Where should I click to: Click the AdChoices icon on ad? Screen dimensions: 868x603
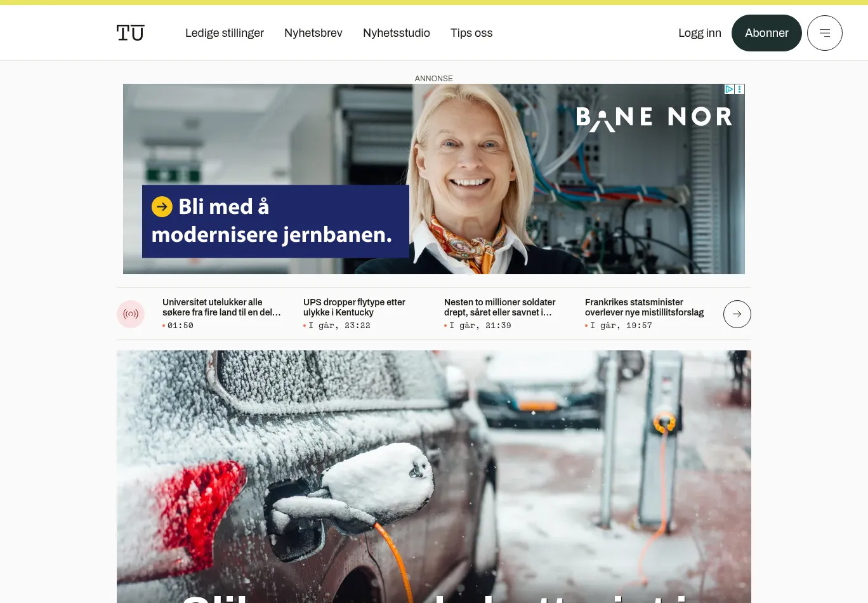pyautogui.click(x=730, y=89)
